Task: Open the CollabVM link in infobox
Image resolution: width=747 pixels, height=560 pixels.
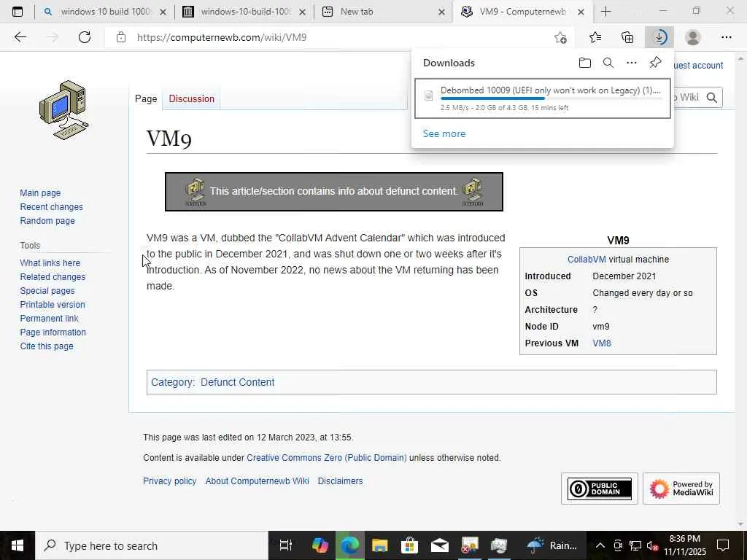Action: [x=587, y=260]
